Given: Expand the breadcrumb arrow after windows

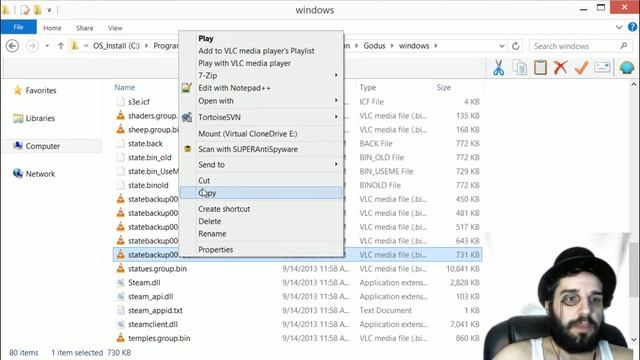Looking at the screenshot, I should [x=436, y=46].
